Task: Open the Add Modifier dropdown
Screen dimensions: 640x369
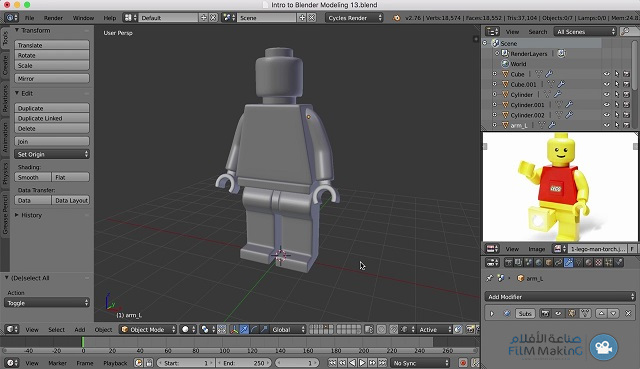Action: pyautogui.click(x=560, y=297)
